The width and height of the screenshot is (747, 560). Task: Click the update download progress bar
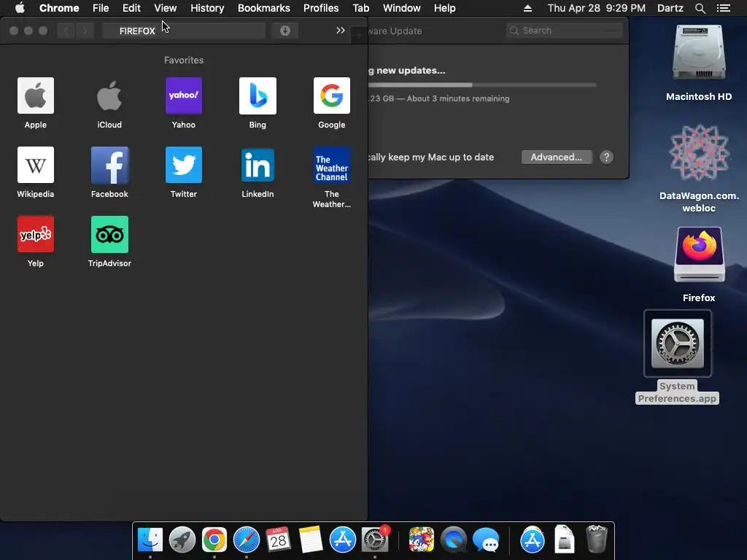coord(481,85)
